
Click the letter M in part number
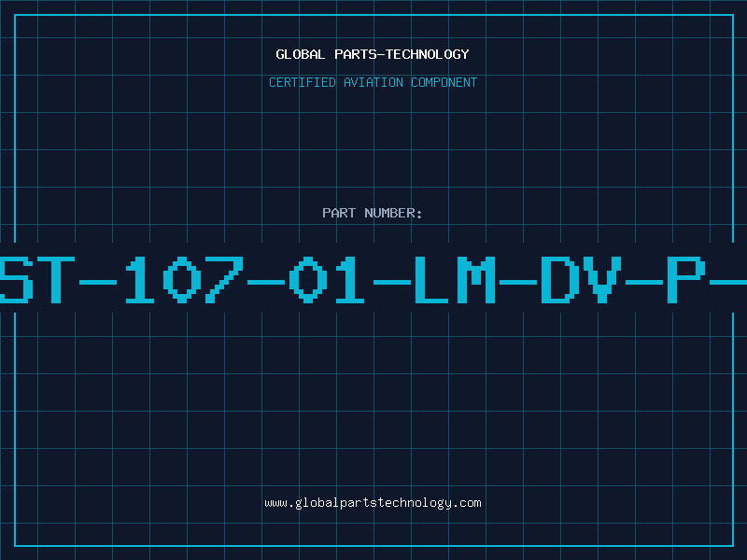pyautogui.click(x=476, y=279)
